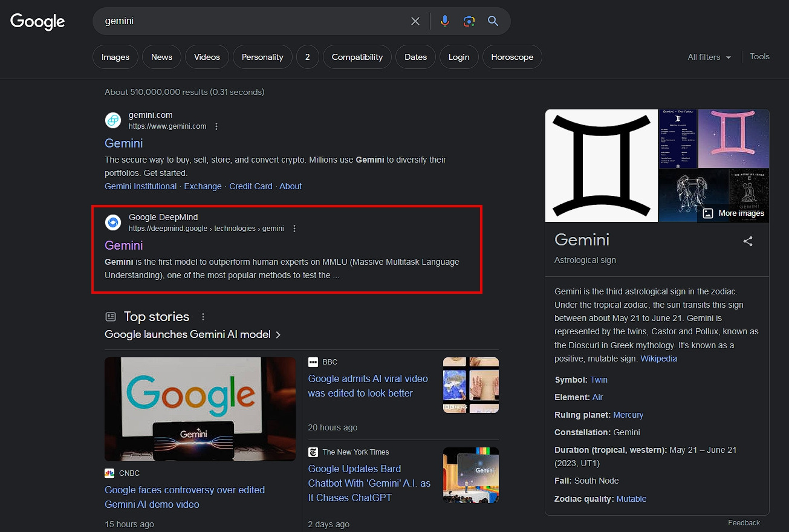This screenshot has height=532, width=789.
Task: Click the Mutable zodiac quality link
Action: (631, 499)
